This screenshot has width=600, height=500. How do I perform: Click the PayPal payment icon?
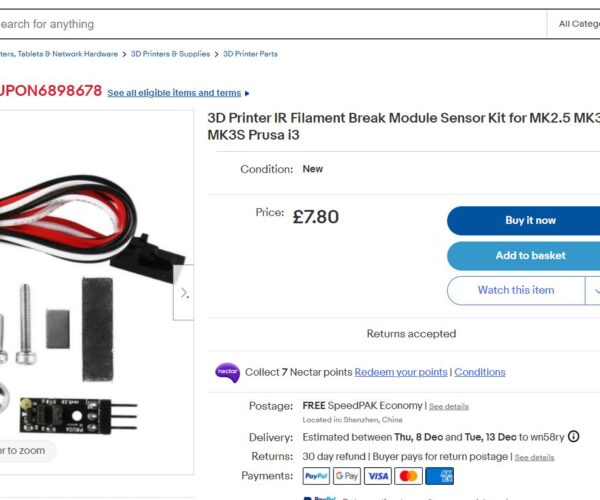click(316, 476)
